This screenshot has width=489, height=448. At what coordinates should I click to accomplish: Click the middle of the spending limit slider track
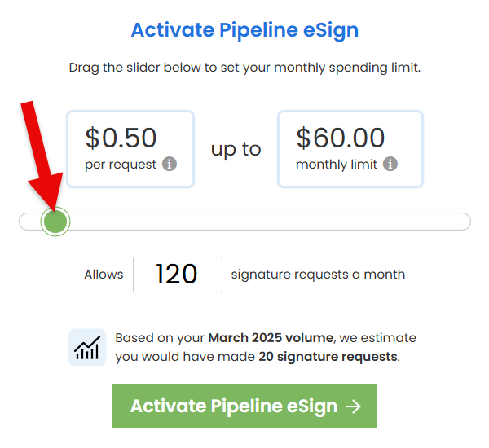click(244, 222)
